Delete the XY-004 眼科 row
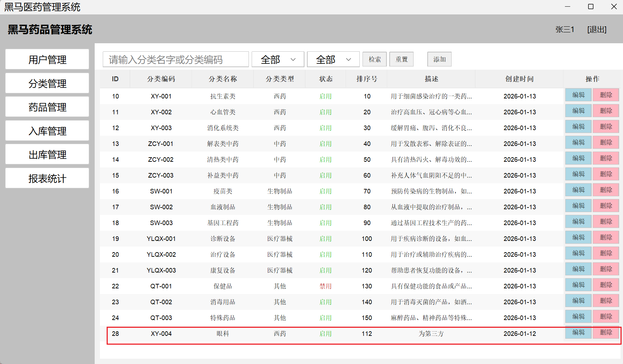Viewport: 623px width, 364px height. (x=606, y=332)
